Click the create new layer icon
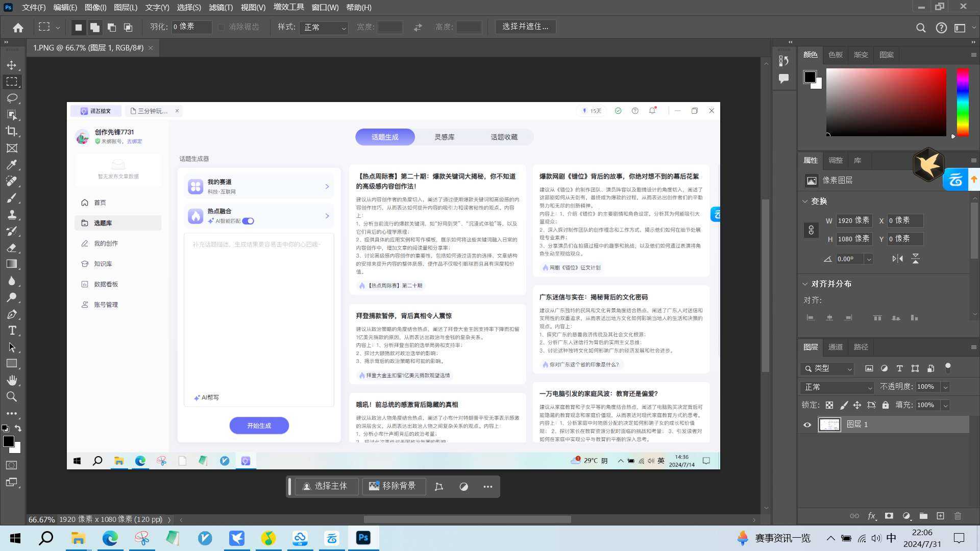The width and height of the screenshot is (980, 551). click(940, 516)
